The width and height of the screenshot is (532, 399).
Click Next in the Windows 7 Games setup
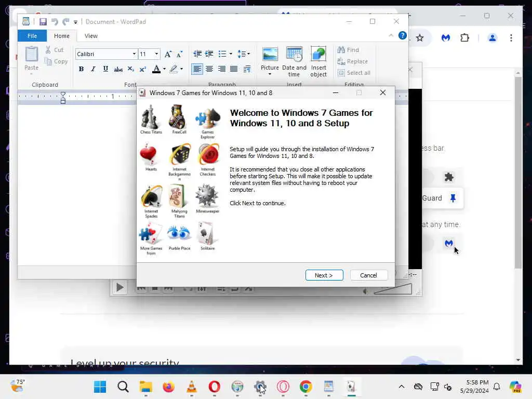coord(324,275)
